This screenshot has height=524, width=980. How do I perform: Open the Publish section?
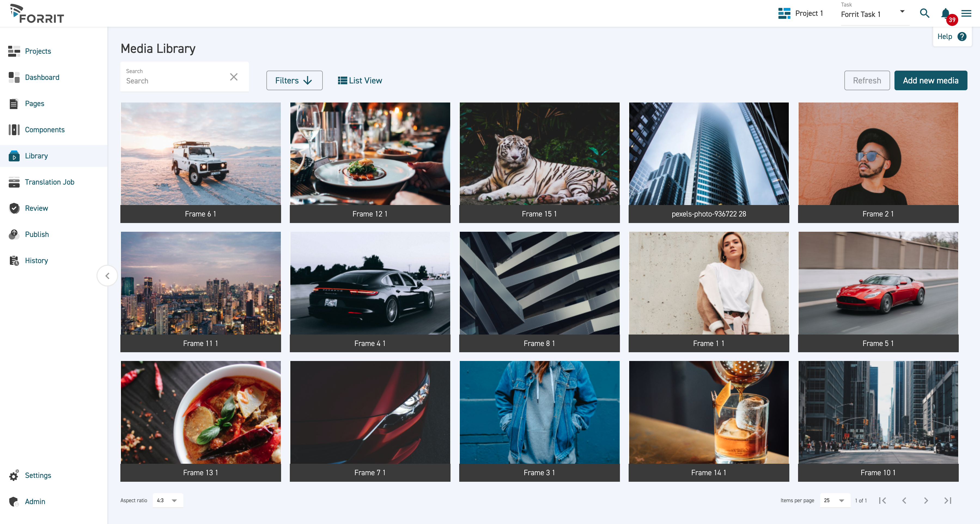click(37, 234)
